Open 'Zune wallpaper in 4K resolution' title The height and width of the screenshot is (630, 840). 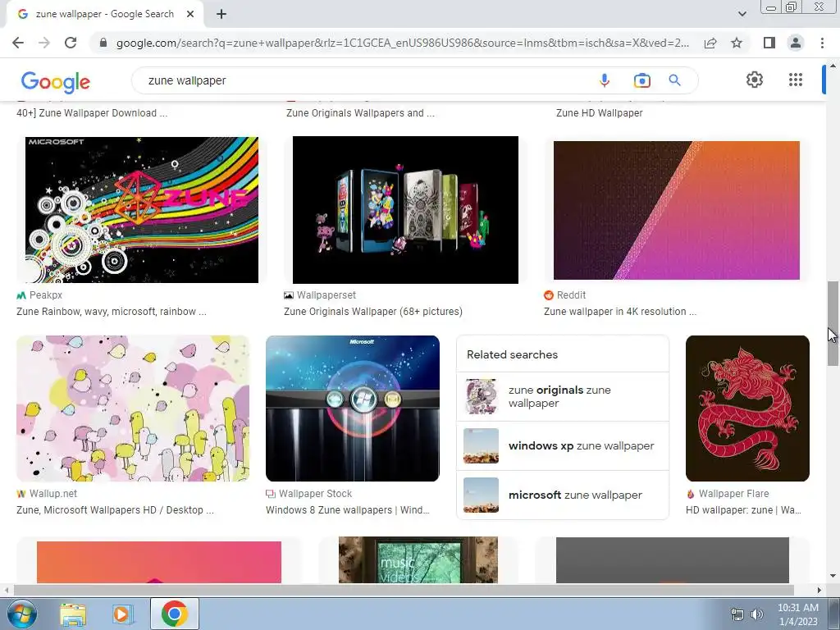[620, 312]
